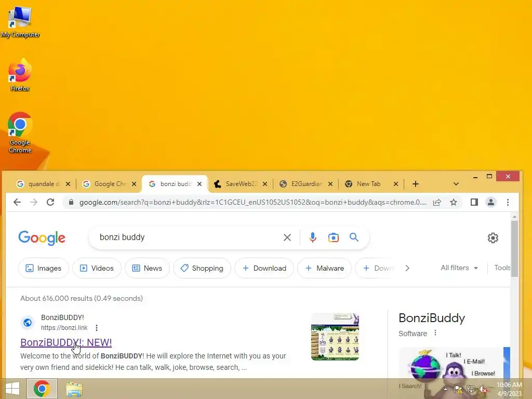Open network icon in system tray
The height and width of the screenshot is (399, 532).
click(x=471, y=389)
